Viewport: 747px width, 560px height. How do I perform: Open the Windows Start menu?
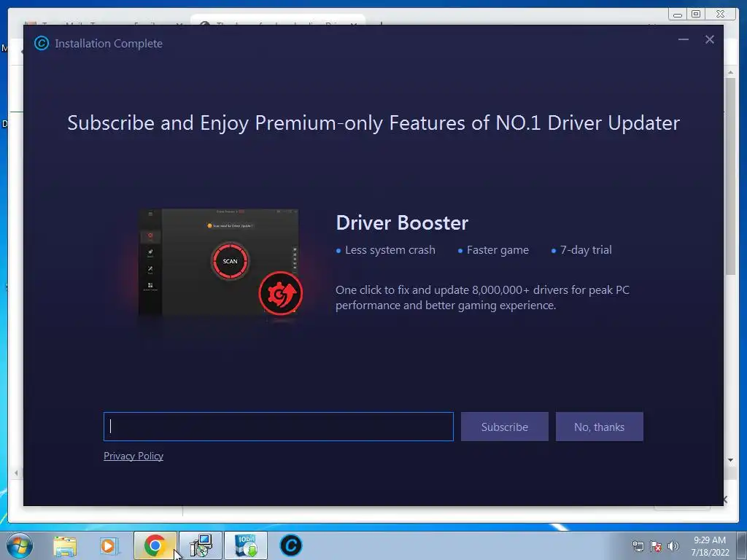click(x=20, y=545)
